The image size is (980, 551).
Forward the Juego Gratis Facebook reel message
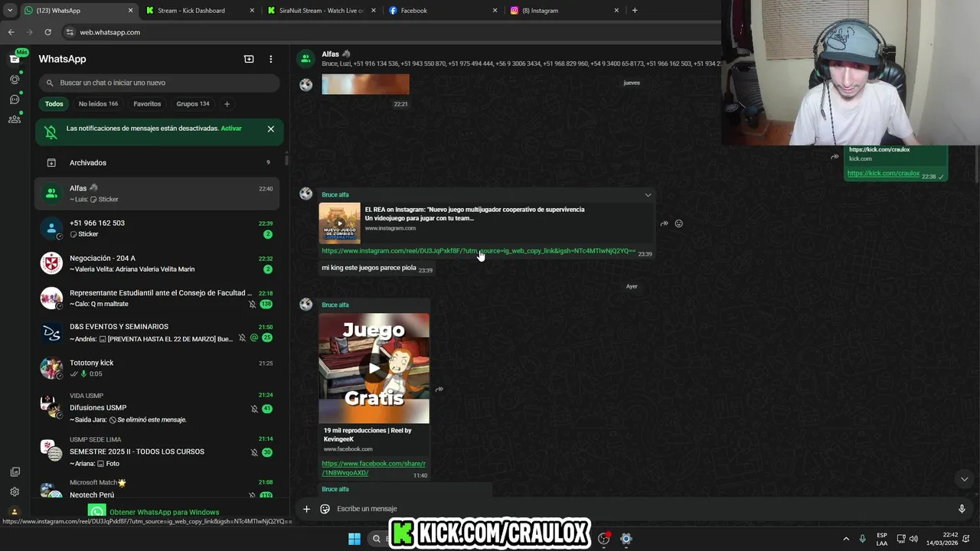(439, 390)
